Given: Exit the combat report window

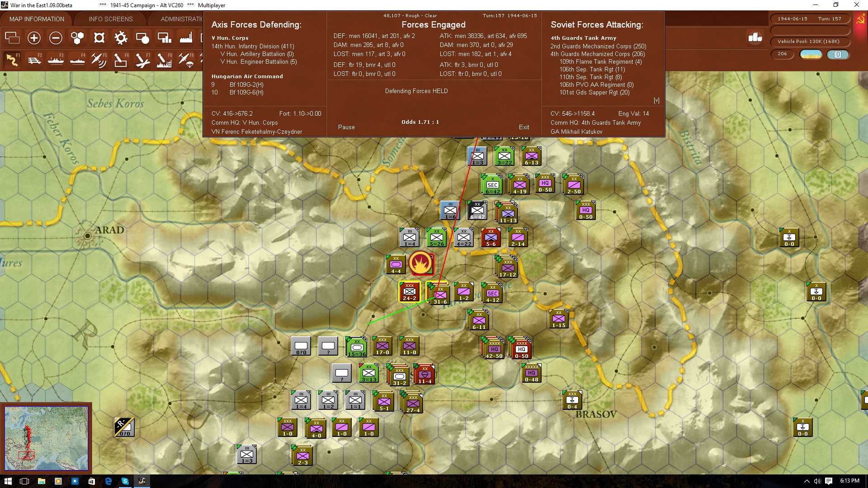Looking at the screenshot, I should pyautogui.click(x=524, y=127).
